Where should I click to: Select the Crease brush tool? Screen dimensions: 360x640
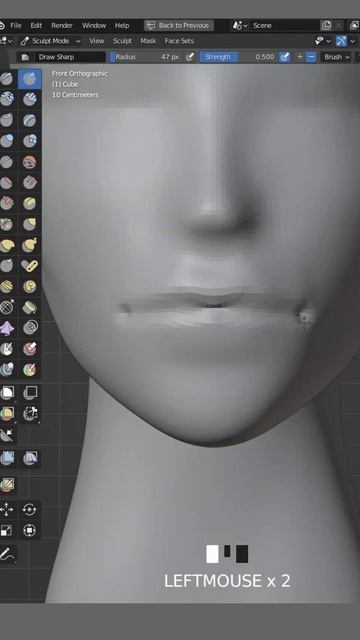point(6,162)
